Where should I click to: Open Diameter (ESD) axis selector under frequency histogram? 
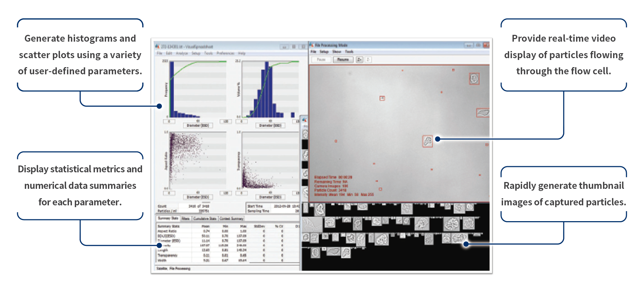click(198, 126)
